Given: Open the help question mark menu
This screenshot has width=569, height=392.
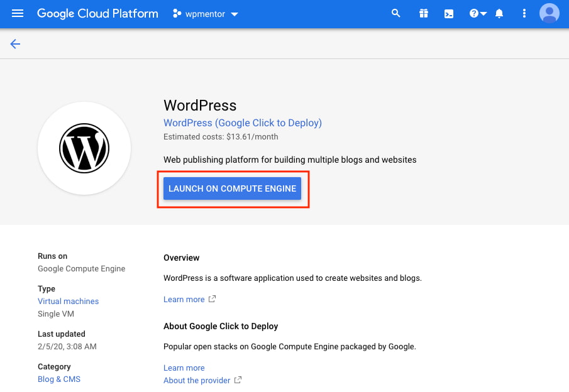Looking at the screenshot, I should (478, 14).
